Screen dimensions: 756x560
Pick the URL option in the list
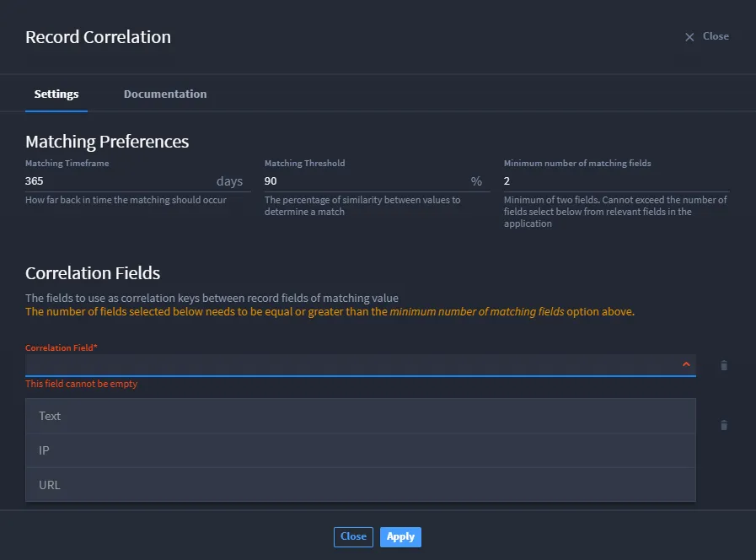pos(361,485)
